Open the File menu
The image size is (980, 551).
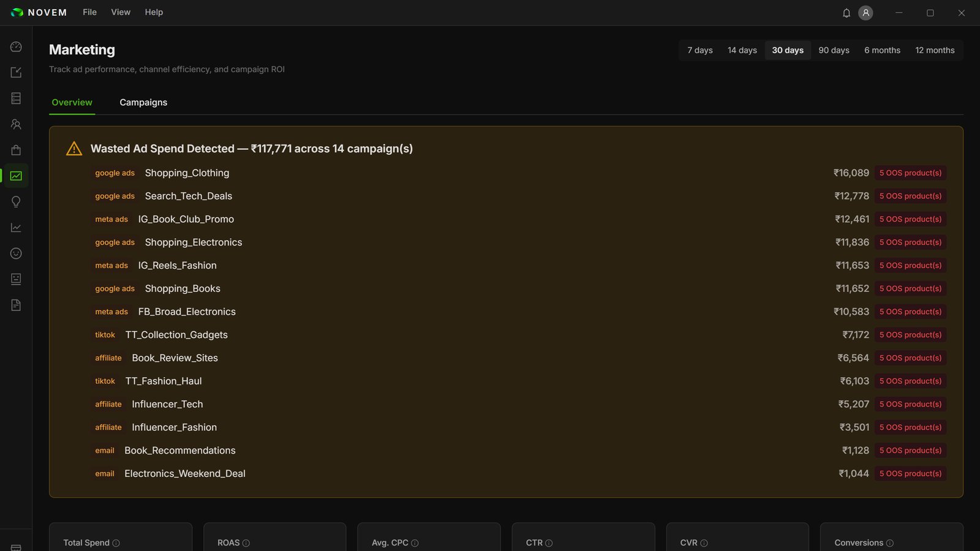(89, 12)
